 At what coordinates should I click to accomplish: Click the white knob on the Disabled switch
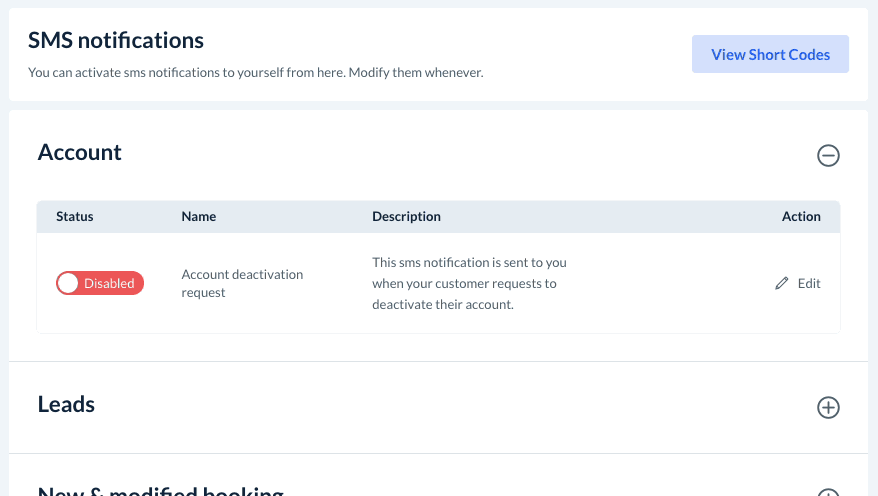click(69, 284)
